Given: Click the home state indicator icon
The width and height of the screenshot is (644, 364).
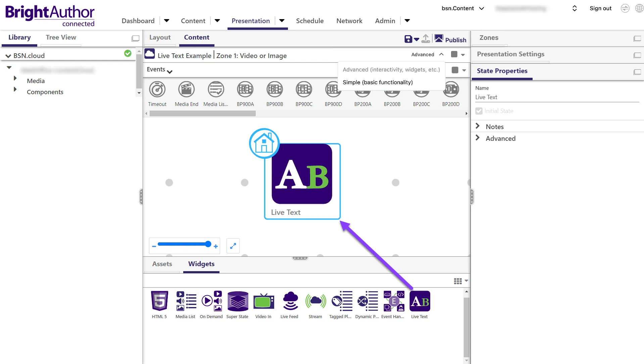Looking at the screenshot, I should pos(264,143).
